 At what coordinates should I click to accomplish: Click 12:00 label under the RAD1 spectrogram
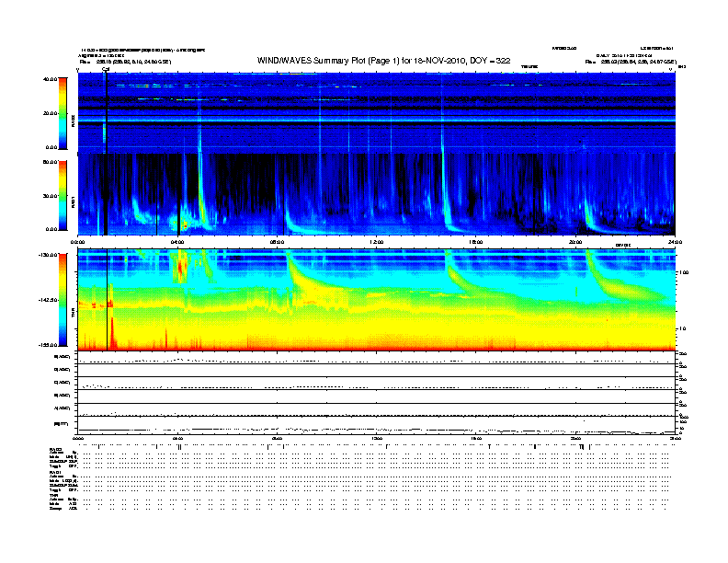tap(377, 242)
